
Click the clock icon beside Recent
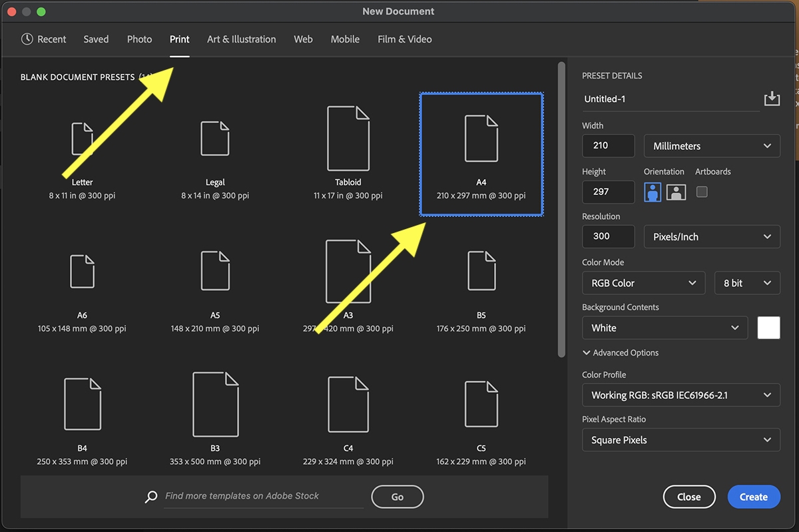27,39
